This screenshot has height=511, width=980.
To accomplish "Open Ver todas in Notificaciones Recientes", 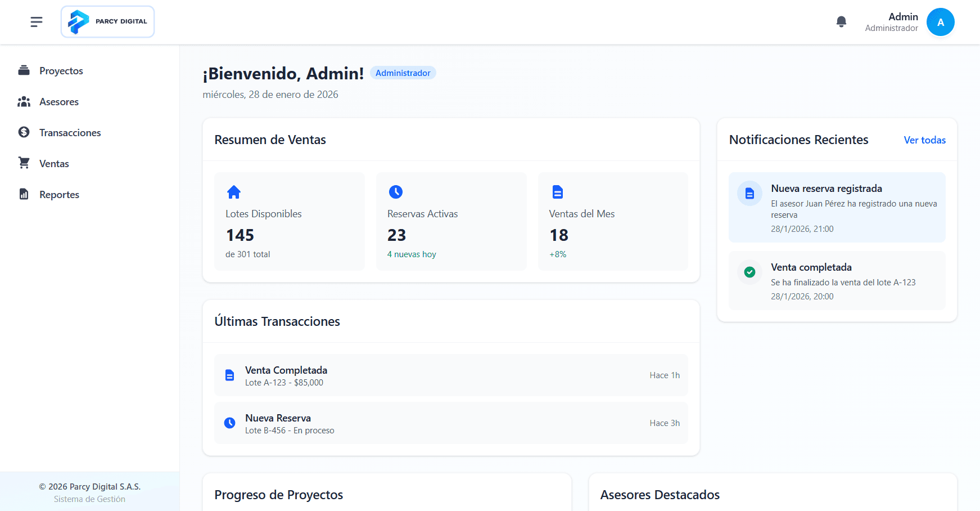I will click(924, 140).
